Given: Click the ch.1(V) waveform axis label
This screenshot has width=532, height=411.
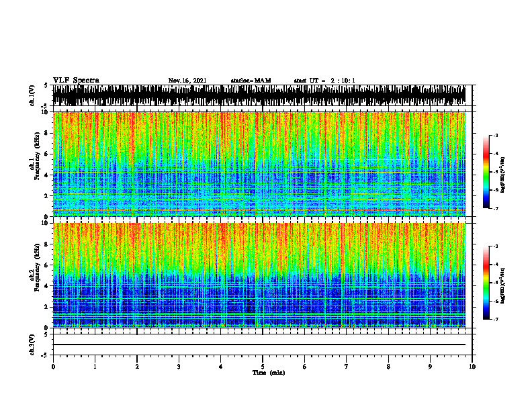Looking at the screenshot, I should 32,95.
